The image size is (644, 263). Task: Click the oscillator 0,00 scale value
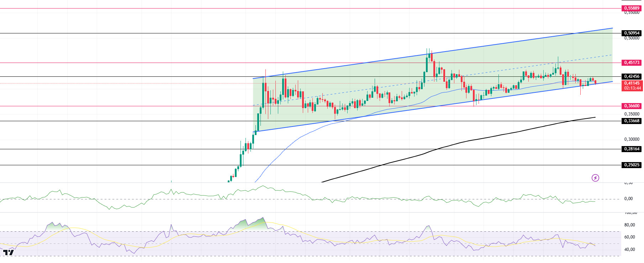[628, 199]
